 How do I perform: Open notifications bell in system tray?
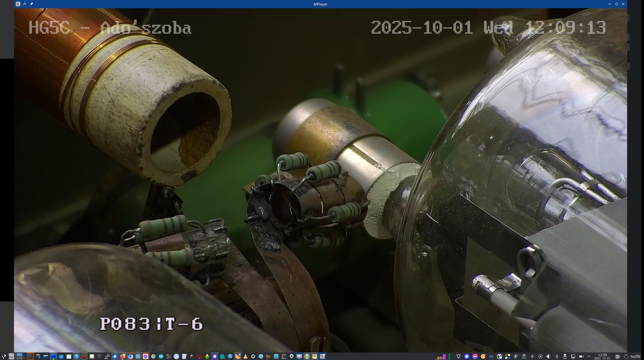[x=458, y=356]
